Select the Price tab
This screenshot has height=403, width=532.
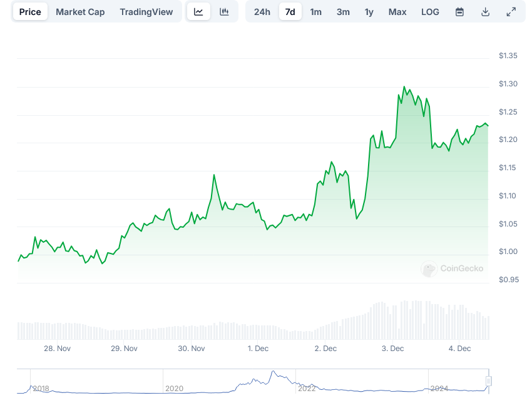click(30, 12)
